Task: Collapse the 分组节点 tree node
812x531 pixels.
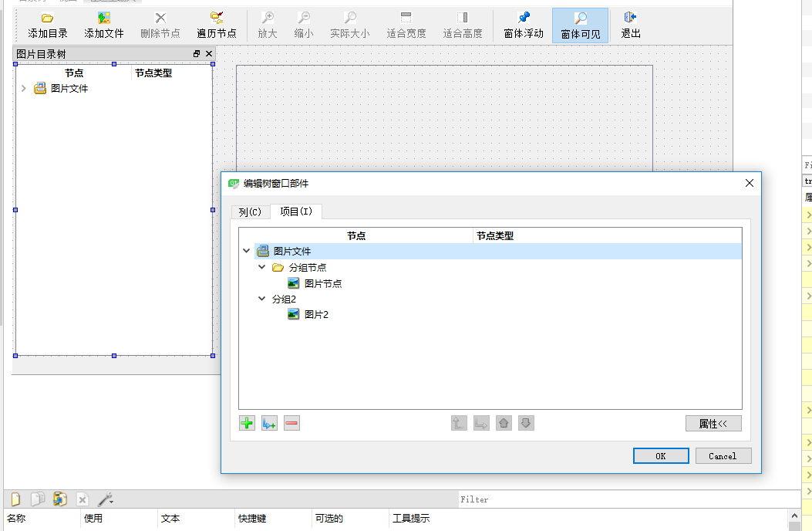Action: pyautogui.click(x=262, y=267)
